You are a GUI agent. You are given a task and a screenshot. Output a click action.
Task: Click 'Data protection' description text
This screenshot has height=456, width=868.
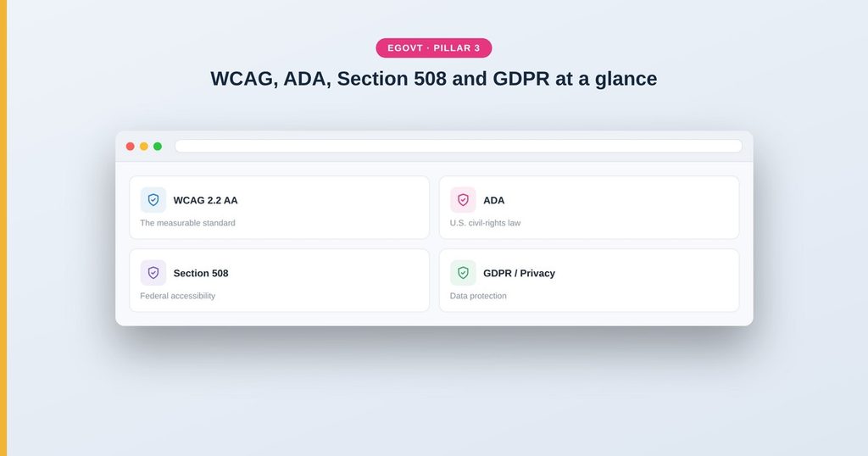pos(478,296)
